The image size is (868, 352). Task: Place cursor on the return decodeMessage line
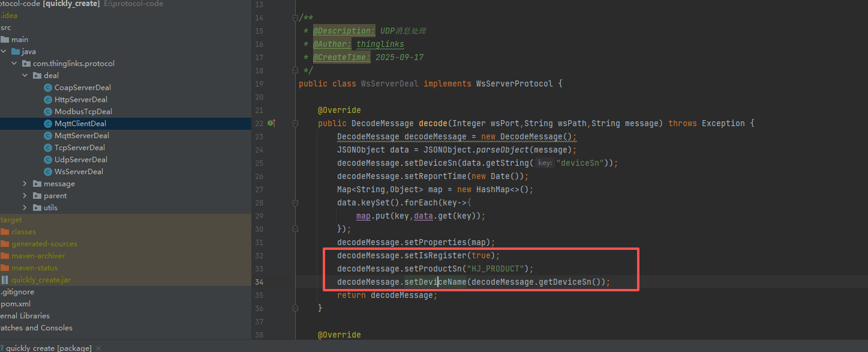[387, 295]
